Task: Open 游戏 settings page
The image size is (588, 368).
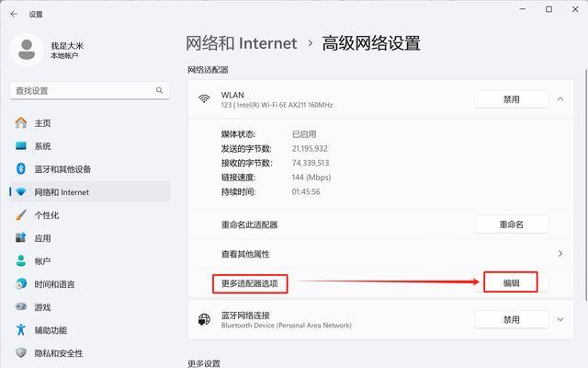Action: [90, 306]
